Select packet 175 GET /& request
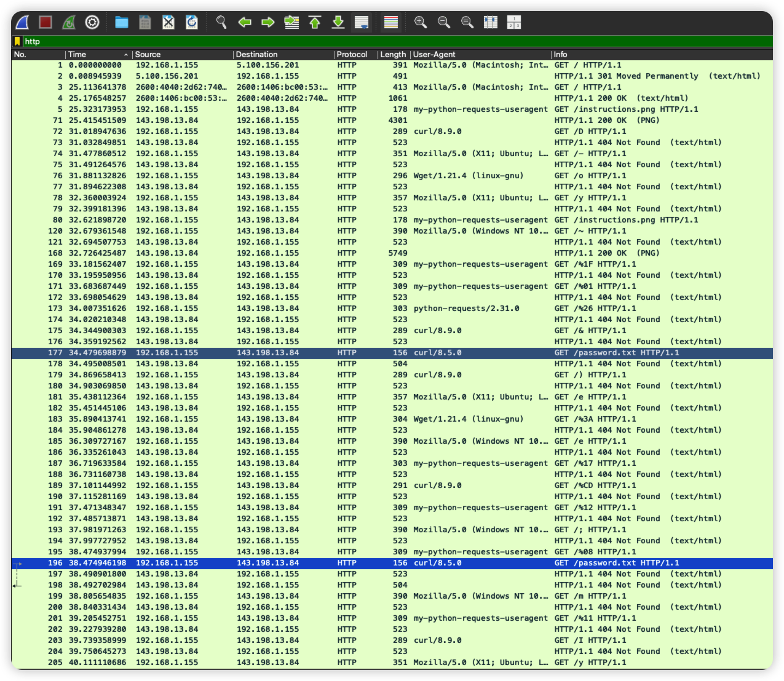Viewport: 784px width, 681px height. click(x=392, y=331)
